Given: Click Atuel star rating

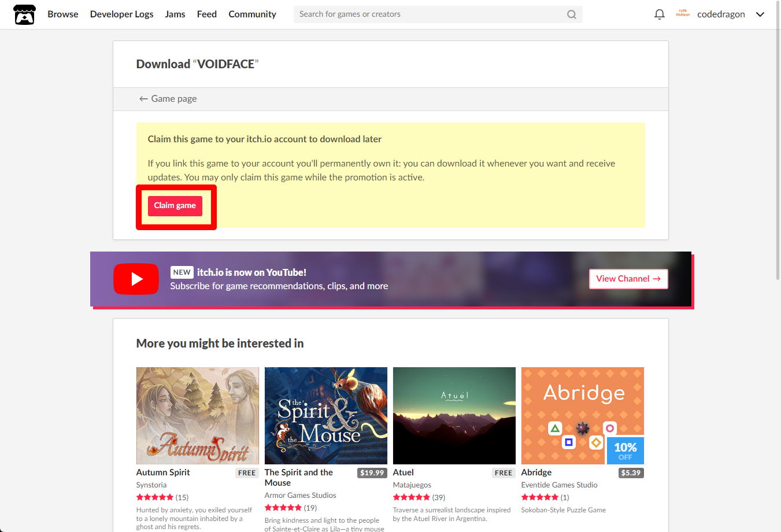Looking at the screenshot, I should point(412,497).
